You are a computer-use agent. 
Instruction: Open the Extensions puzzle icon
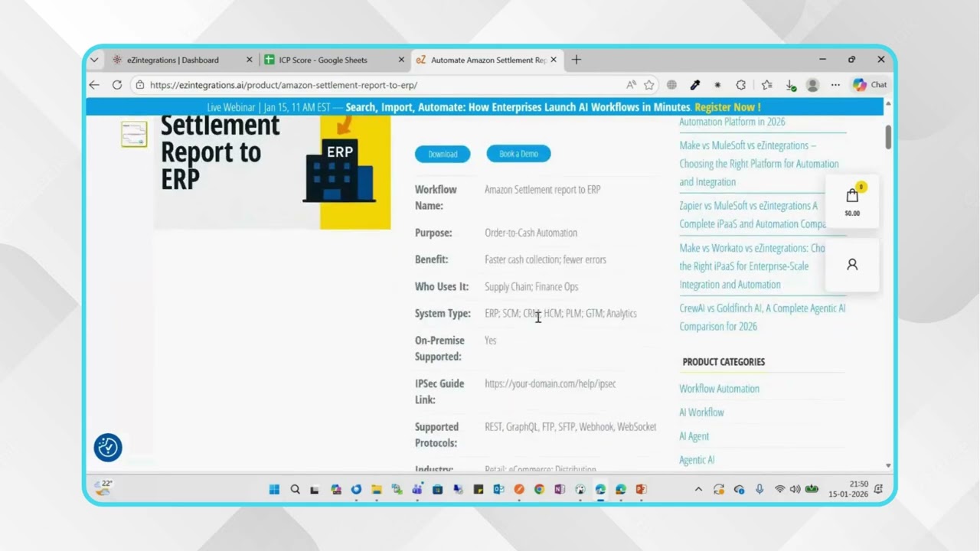741,85
